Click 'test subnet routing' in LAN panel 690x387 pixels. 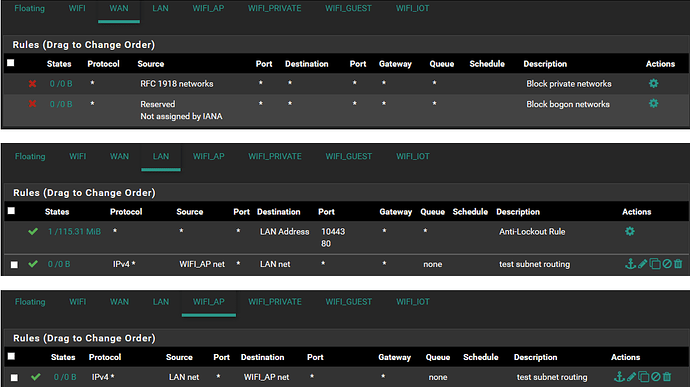[535, 264]
